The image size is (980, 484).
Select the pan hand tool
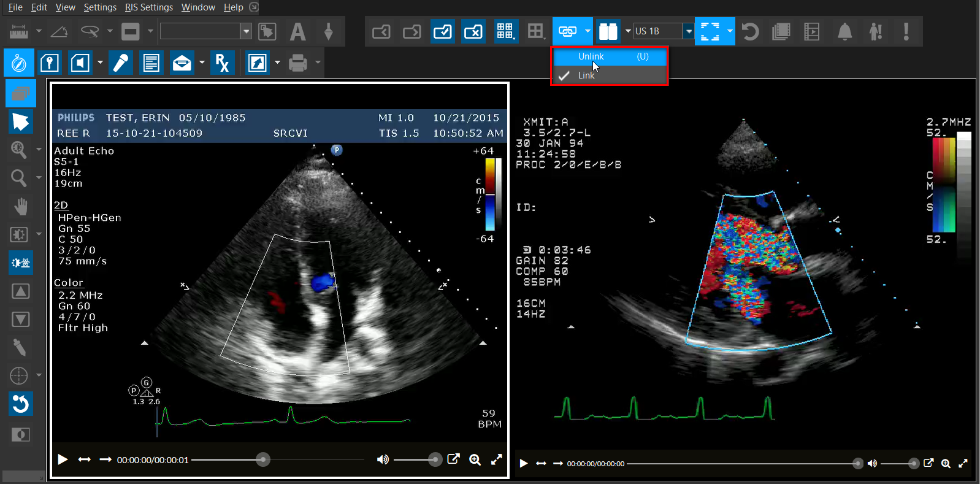20,207
